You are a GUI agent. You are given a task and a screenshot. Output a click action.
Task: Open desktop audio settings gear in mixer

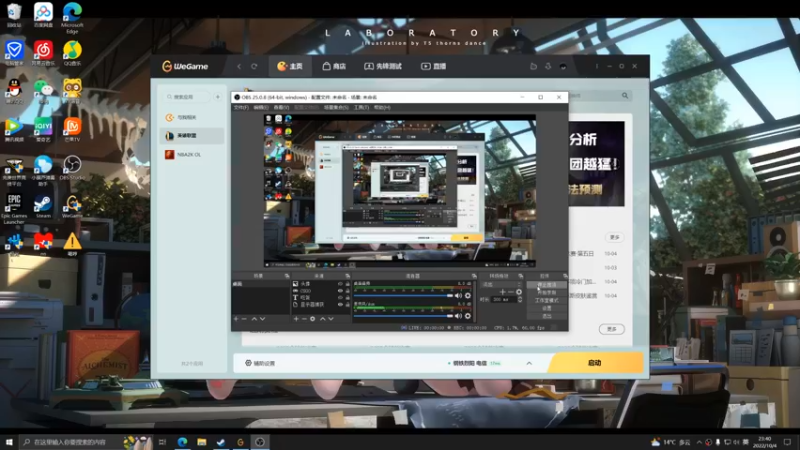[x=467, y=296]
